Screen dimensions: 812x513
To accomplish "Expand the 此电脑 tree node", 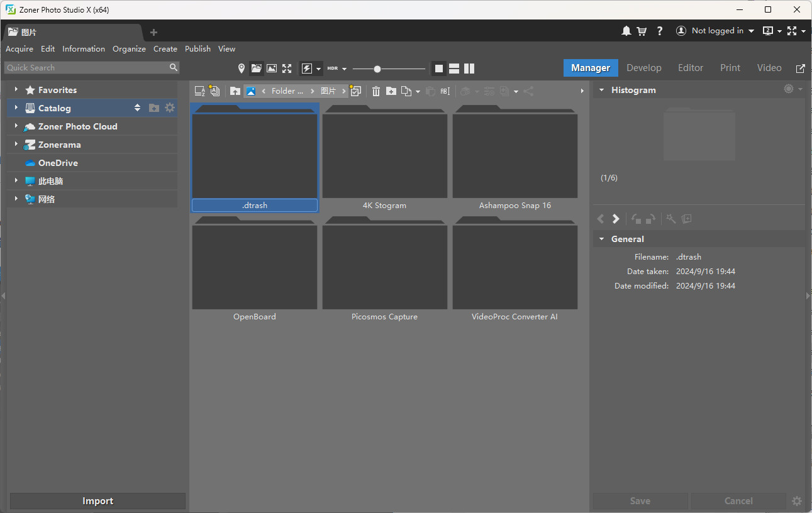I will [16, 181].
